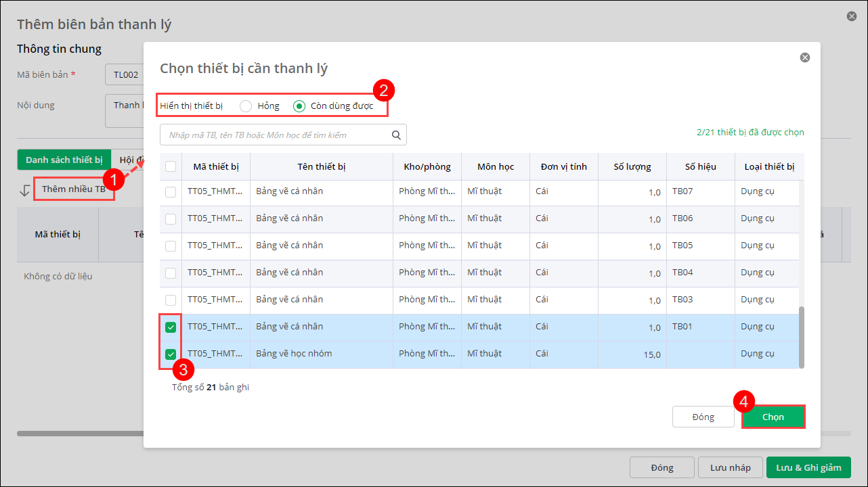Image resolution: width=868 pixels, height=487 pixels.
Task: Uncheck the Bảng vẽ học nhóm row
Action: (171, 354)
